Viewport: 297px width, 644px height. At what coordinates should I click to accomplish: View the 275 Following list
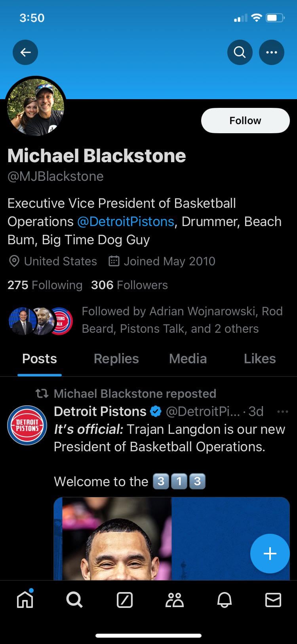(x=45, y=285)
